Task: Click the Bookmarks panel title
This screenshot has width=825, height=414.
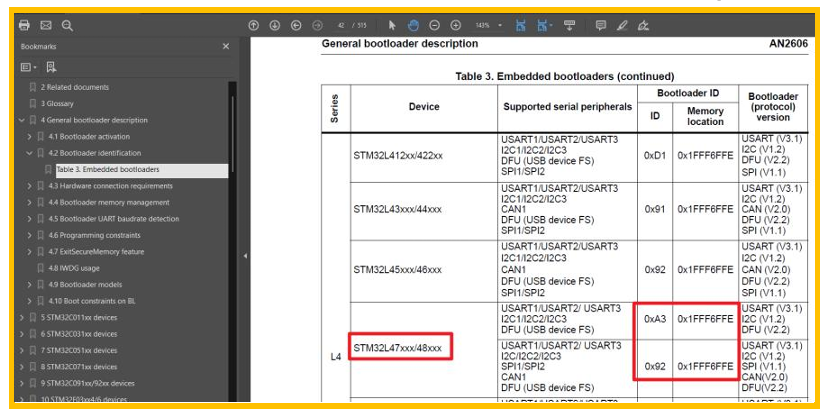Action: (38, 47)
